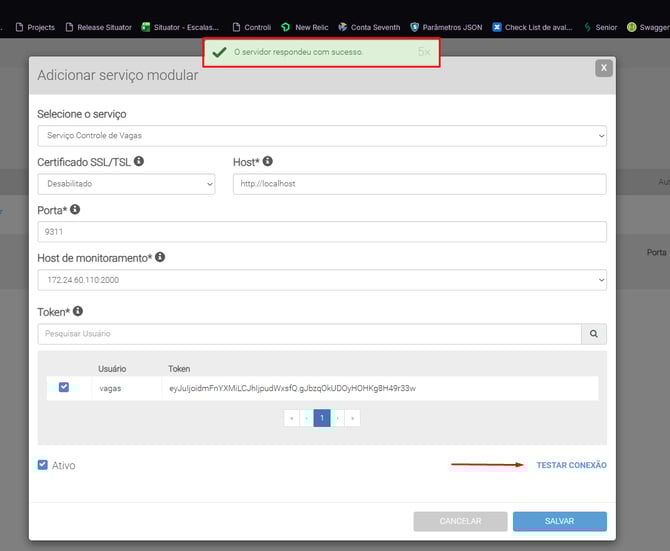Click the info icon beside Certificado SSL/TSL
This screenshot has width=670, height=551.
click(139, 161)
